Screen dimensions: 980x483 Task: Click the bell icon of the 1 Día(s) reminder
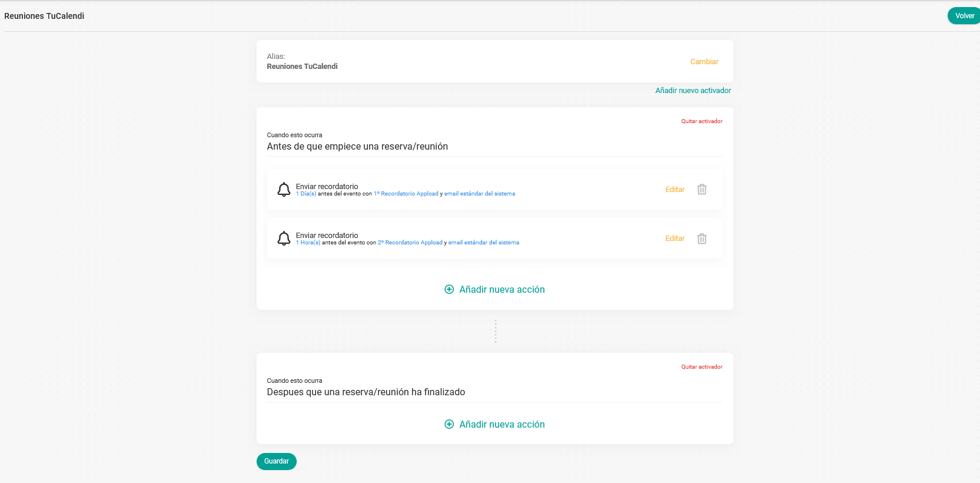284,190
